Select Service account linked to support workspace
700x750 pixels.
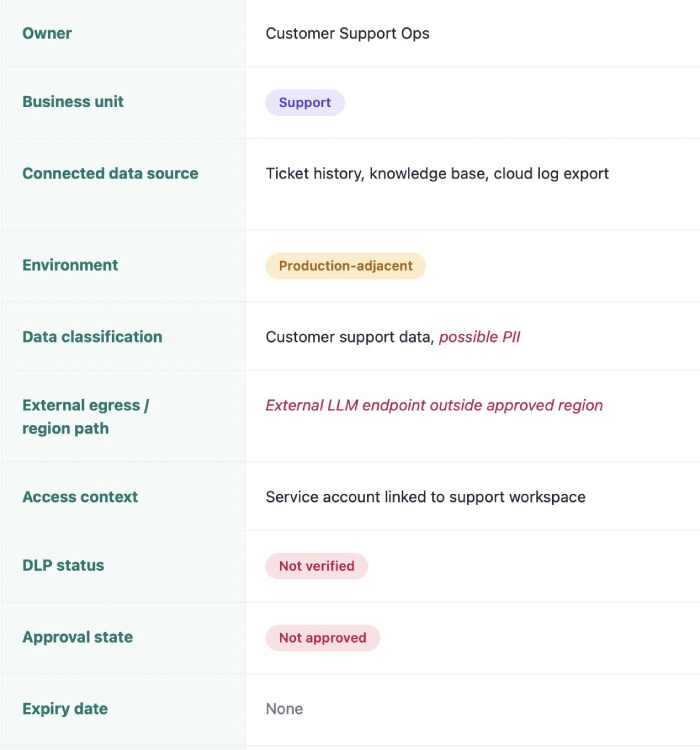click(x=425, y=497)
